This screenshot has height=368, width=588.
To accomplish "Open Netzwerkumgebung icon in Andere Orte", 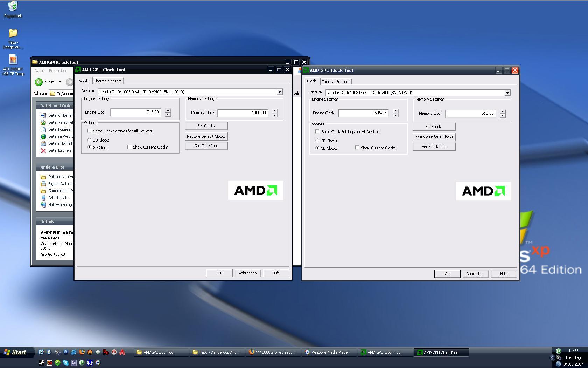I will pyautogui.click(x=43, y=205).
